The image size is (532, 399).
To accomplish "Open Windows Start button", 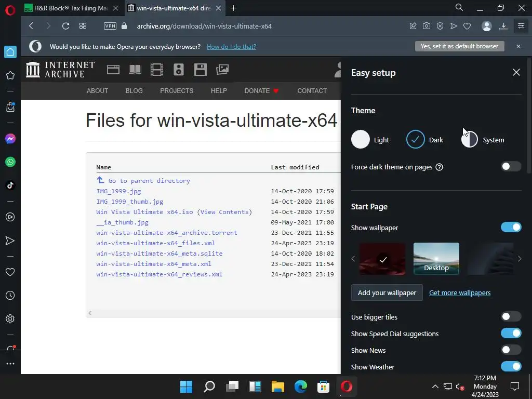I will 186,387.
